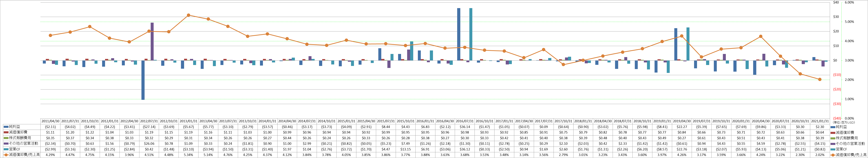Click the negative blue 純利益 bar for 2012/07/31
868x158 pixels.
coord(143,80)
